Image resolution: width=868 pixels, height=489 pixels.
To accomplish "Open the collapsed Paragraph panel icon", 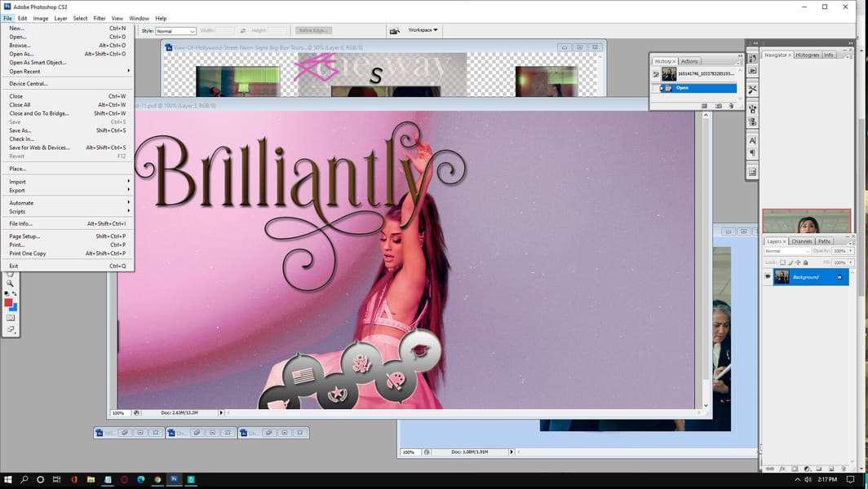I will (x=752, y=153).
